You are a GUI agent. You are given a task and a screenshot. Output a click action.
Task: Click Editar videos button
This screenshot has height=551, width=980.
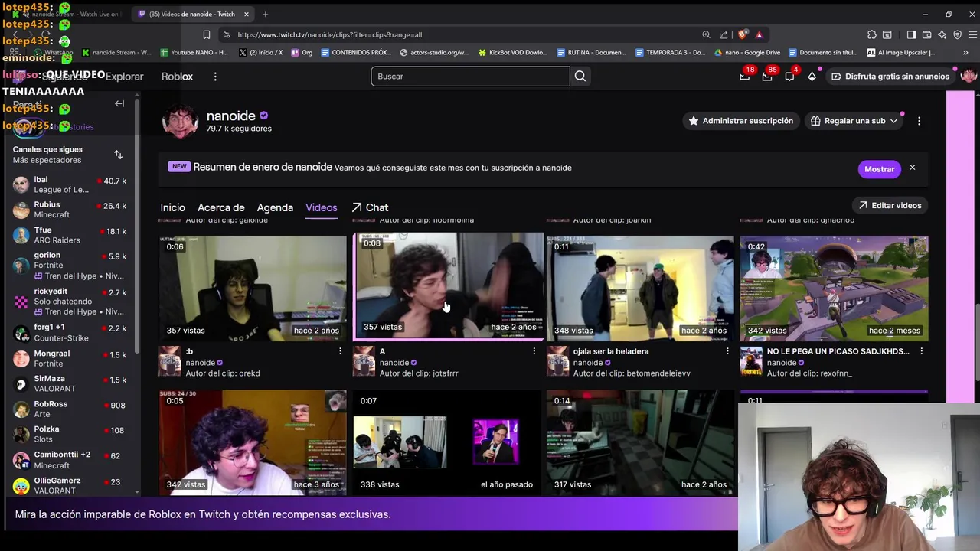pyautogui.click(x=890, y=205)
